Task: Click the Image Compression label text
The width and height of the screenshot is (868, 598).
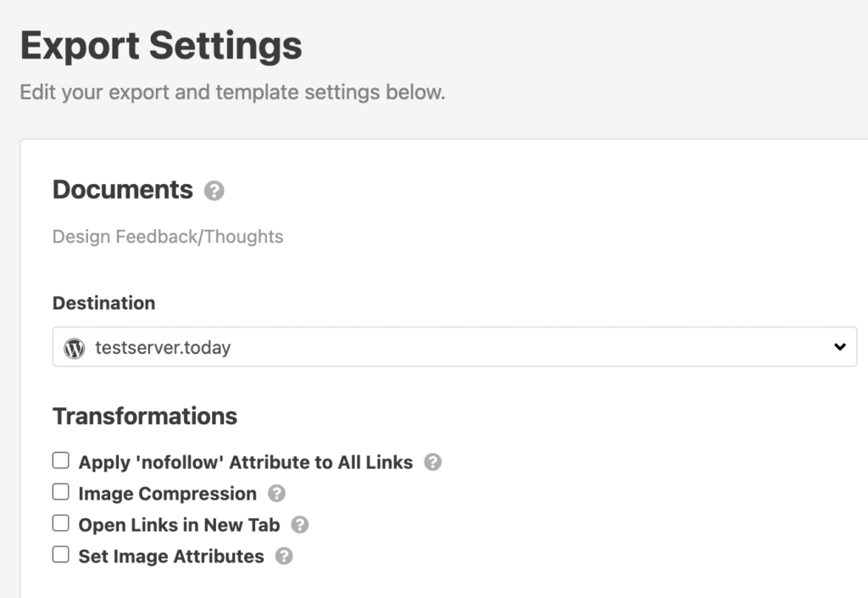Action: (x=167, y=494)
